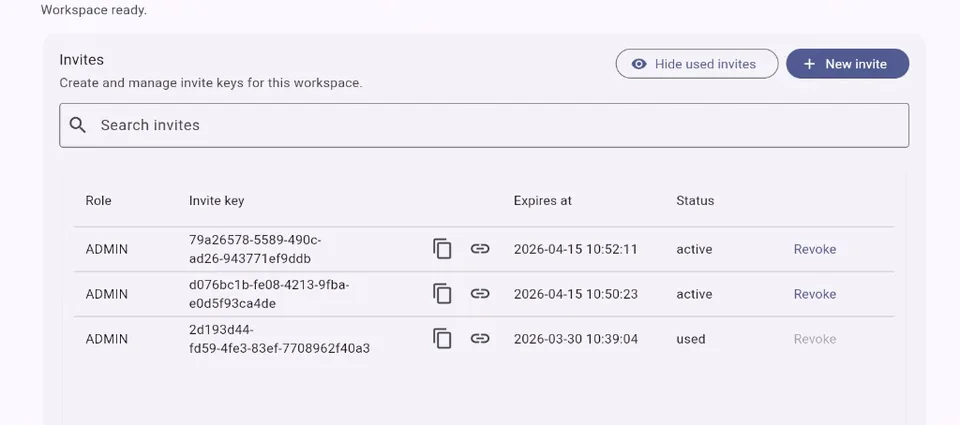The height and width of the screenshot is (425, 960).
Task: Click the Role column header
Action: click(x=99, y=200)
